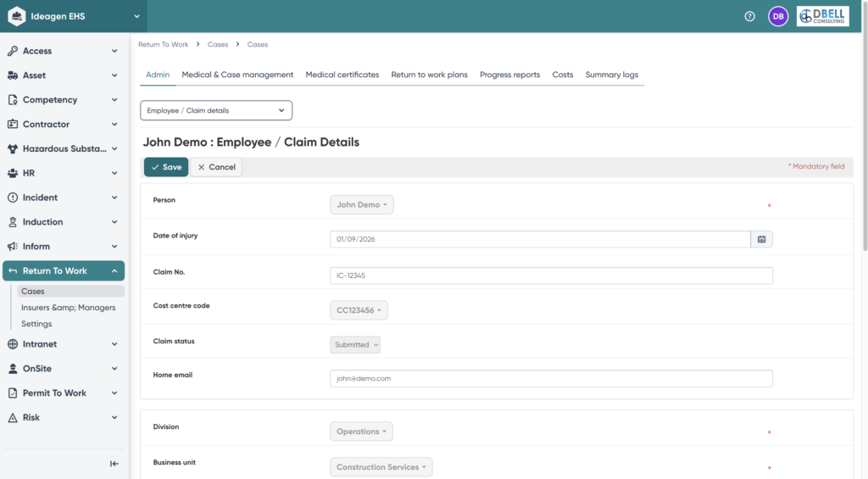This screenshot has height=479, width=868.
Task: Switch to Summary logs tab
Action: coord(612,75)
